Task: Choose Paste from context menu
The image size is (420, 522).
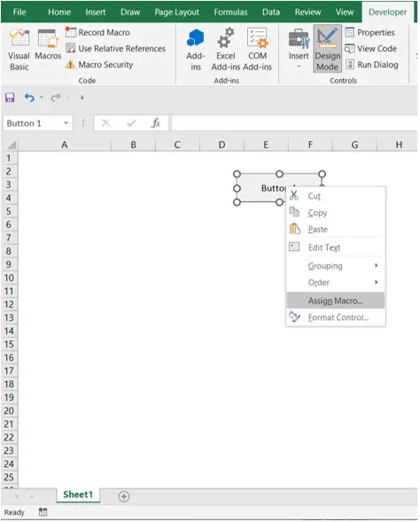Action: pos(336,229)
